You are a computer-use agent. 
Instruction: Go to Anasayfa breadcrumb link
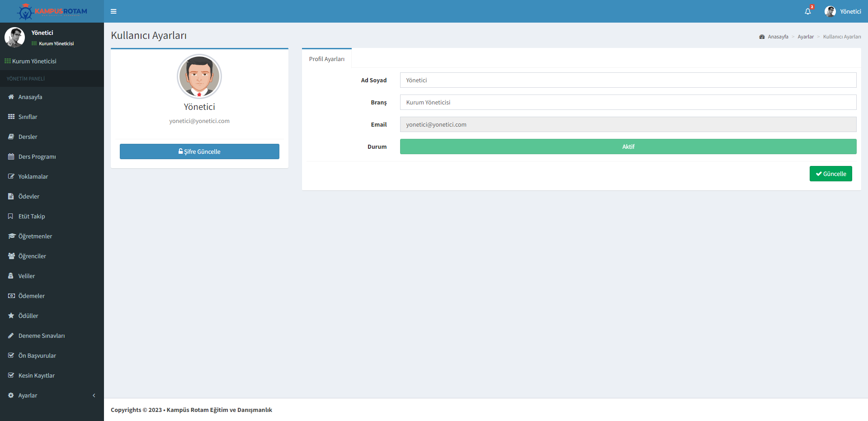[x=778, y=37]
